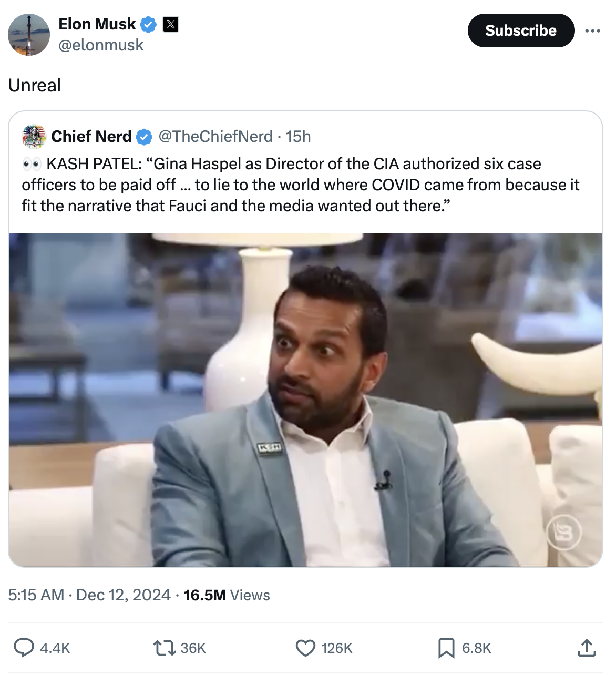Click Chief Nerd's blue verified checkmark

(144, 137)
